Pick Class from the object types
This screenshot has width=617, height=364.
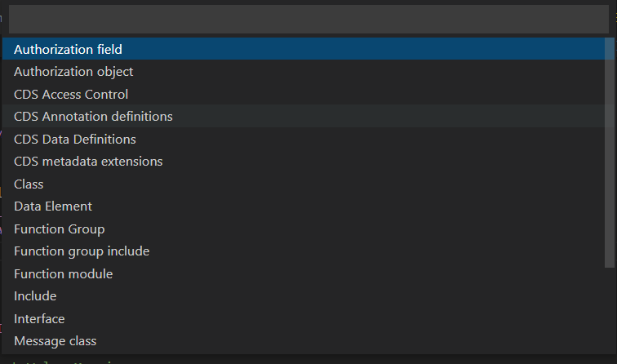pos(29,184)
